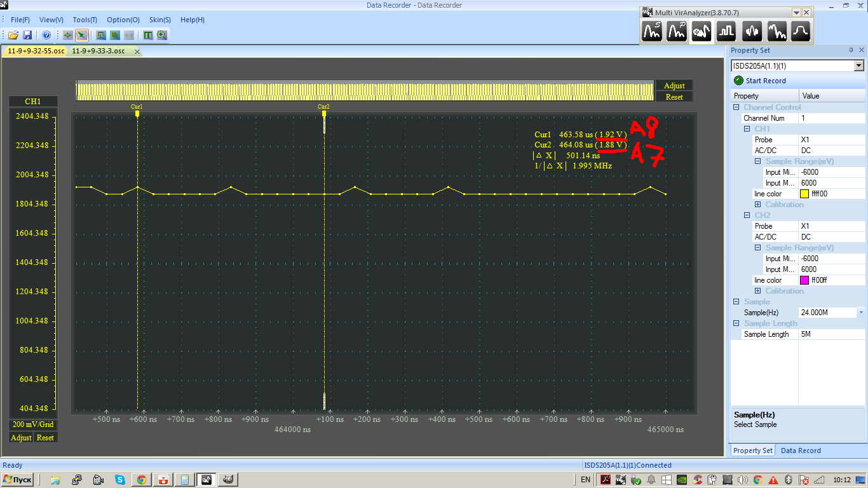The width and height of the screenshot is (868, 488).
Task: Pin the Property Set panel with pushpin
Action: point(851,50)
